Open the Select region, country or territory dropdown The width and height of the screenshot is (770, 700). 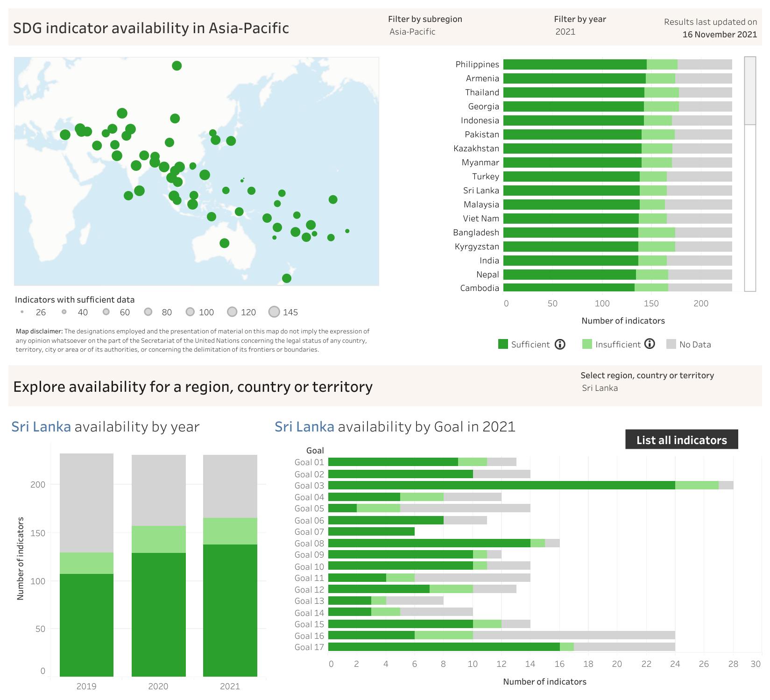tap(600, 388)
